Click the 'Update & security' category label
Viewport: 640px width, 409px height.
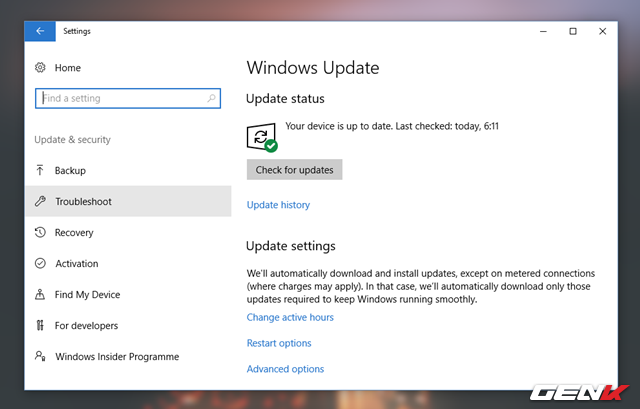[x=72, y=140]
